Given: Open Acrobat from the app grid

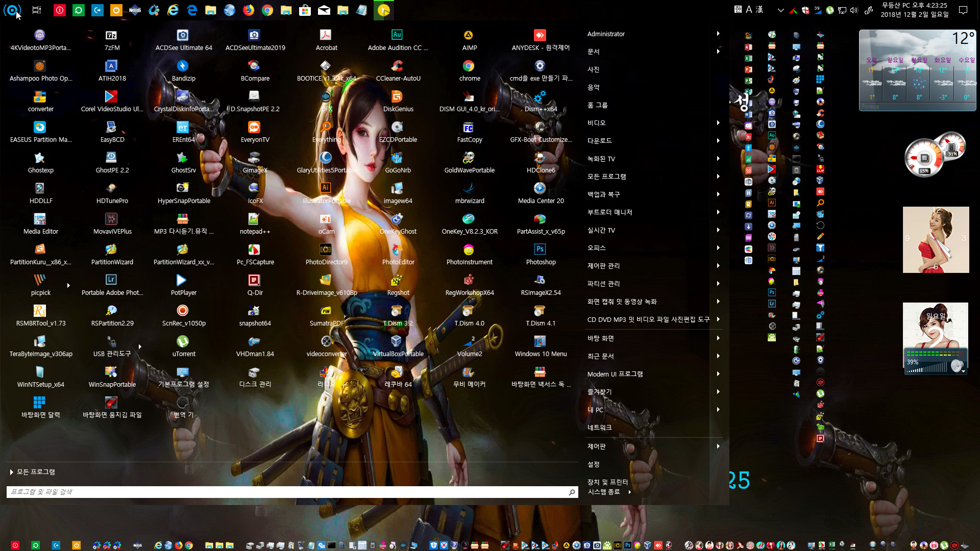Looking at the screenshot, I should (x=326, y=40).
